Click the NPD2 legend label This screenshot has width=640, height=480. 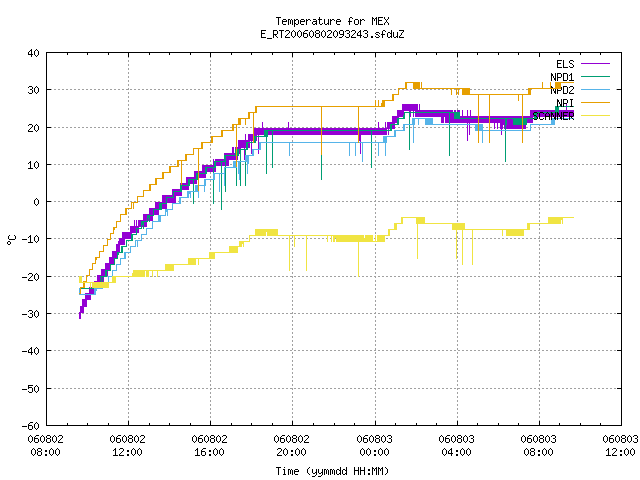[x=562, y=90]
